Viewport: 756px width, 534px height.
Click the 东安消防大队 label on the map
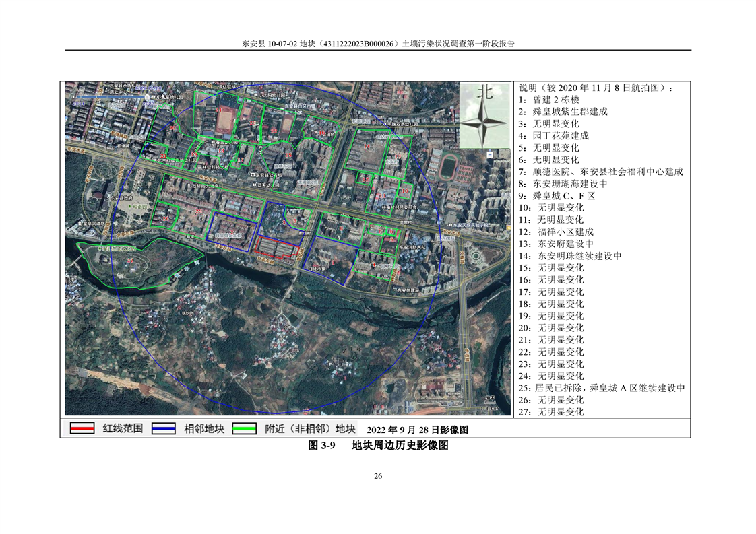click(410, 248)
